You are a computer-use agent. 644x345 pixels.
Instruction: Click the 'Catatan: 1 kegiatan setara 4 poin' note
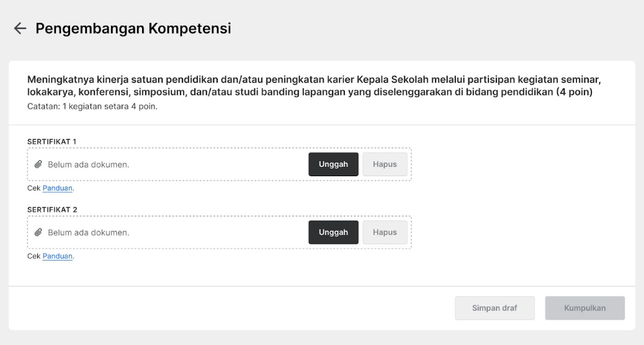coord(92,106)
